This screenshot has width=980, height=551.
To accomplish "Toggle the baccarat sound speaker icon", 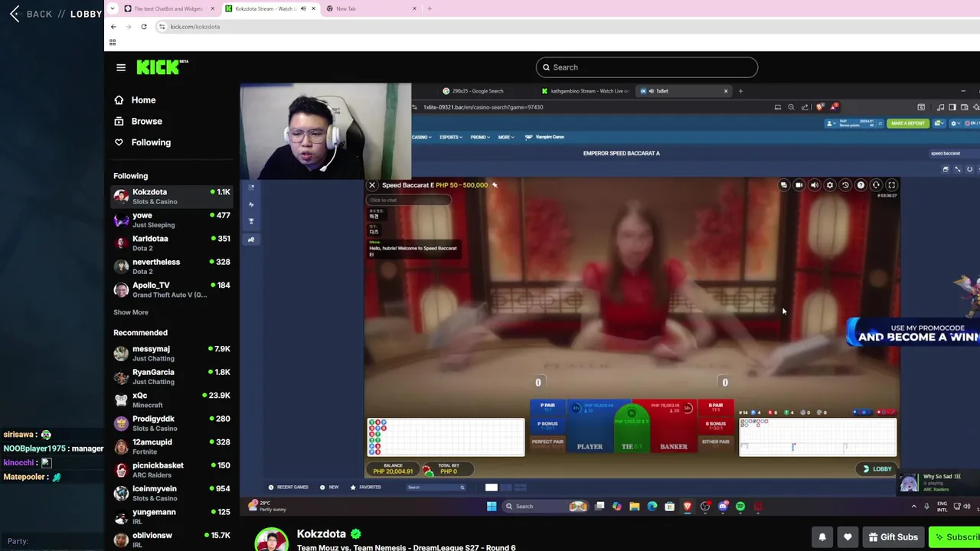I will 815,185.
